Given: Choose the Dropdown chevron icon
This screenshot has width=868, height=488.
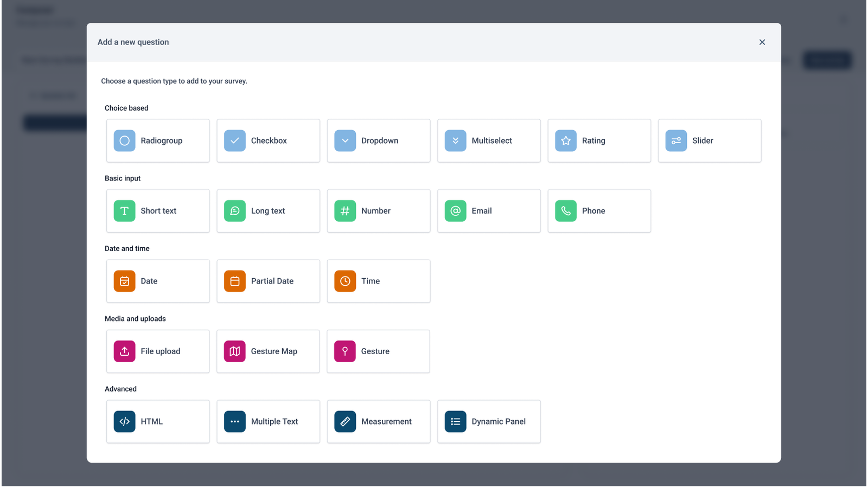Looking at the screenshot, I should [345, 140].
